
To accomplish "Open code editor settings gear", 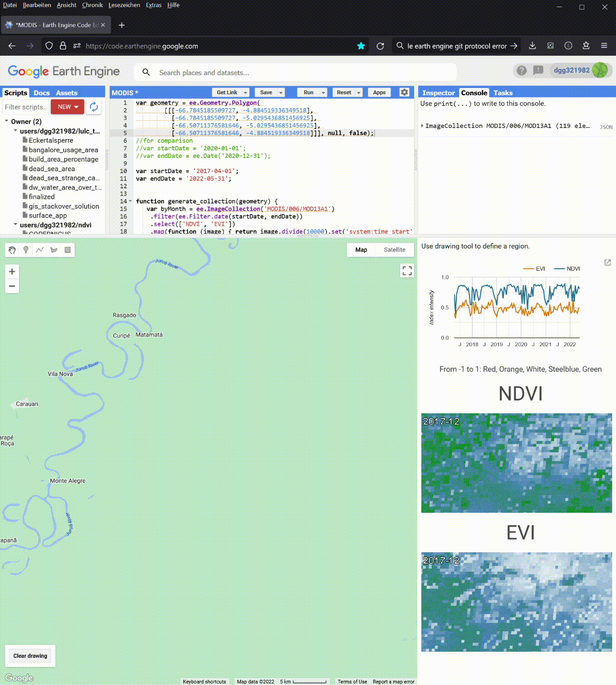I will (x=404, y=92).
